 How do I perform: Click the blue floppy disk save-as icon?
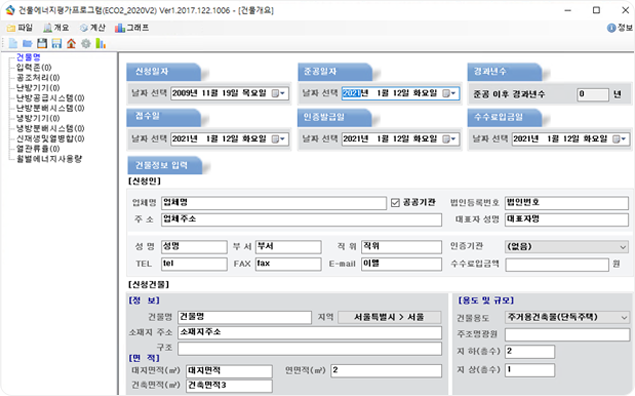57,43
